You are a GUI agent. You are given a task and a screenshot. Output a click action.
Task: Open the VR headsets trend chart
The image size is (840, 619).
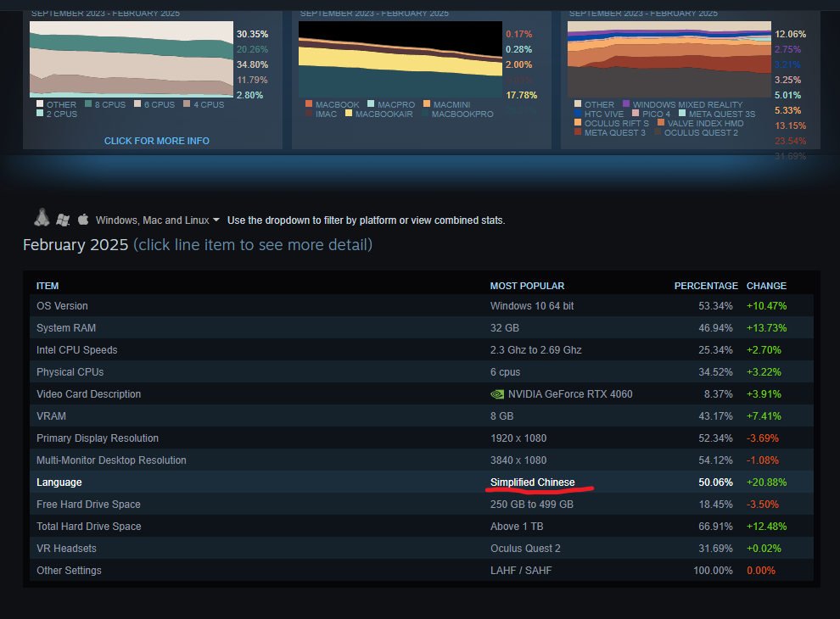(669, 59)
